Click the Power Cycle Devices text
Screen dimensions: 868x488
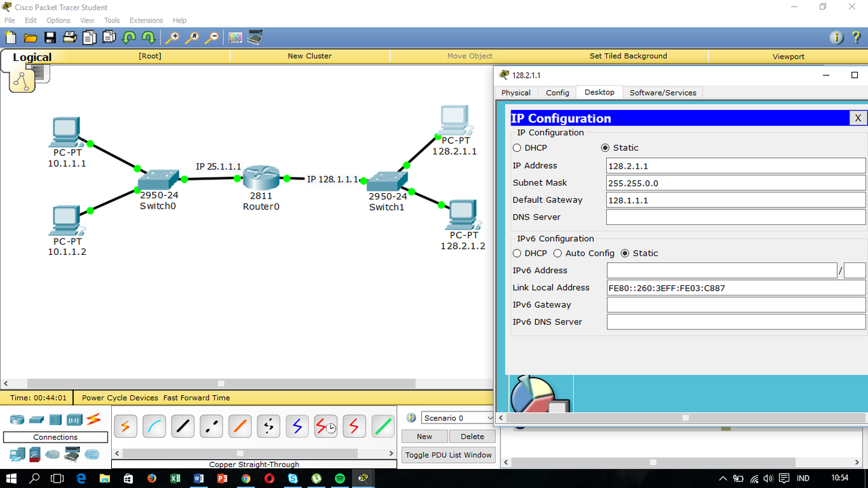coord(120,398)
